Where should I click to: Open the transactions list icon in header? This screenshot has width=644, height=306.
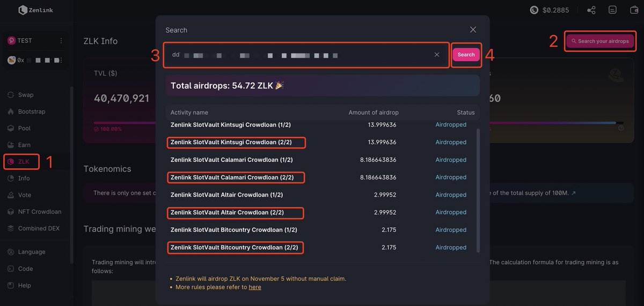tap(612, 10)
